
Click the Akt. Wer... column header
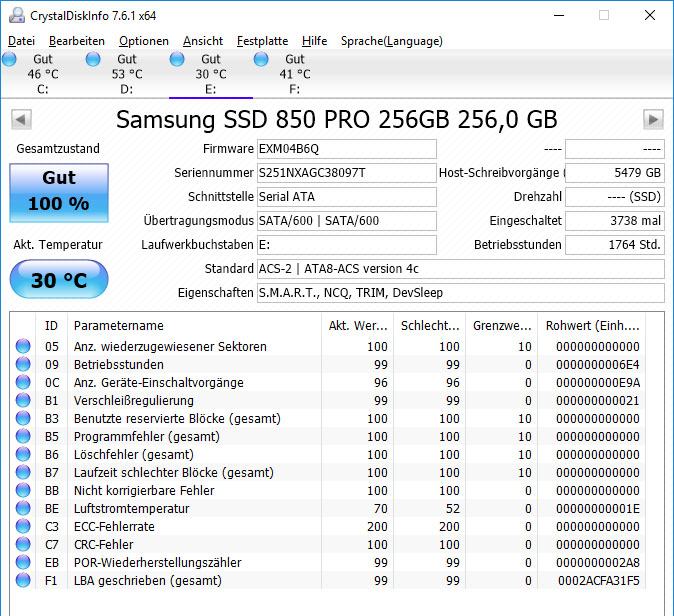(357, 325)
